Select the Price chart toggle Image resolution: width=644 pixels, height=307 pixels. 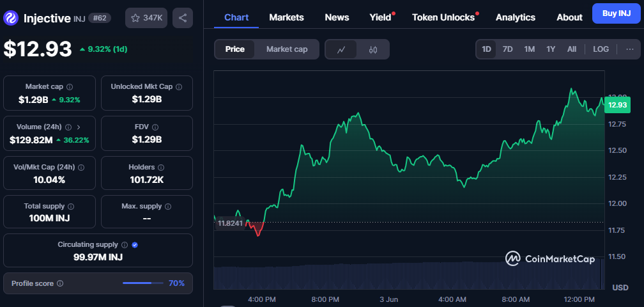point(235,49)
